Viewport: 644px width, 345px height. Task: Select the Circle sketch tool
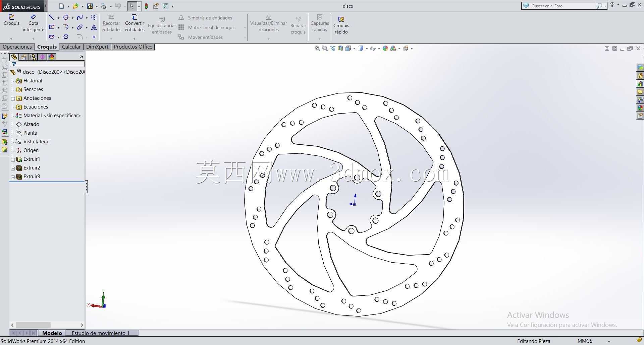66,17
